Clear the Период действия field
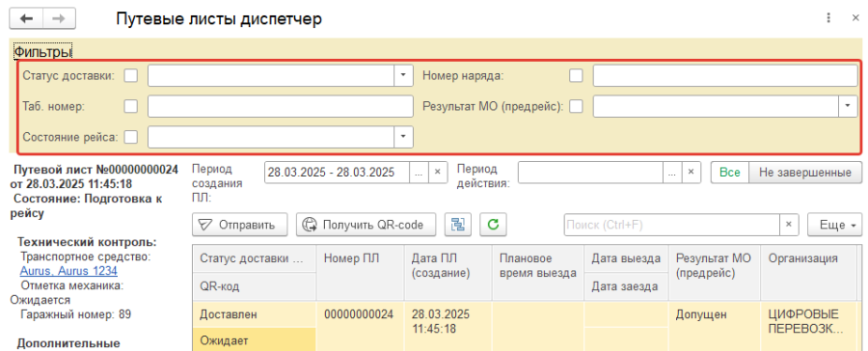Viewport: 868px width, 351px height. pos(691,173)
